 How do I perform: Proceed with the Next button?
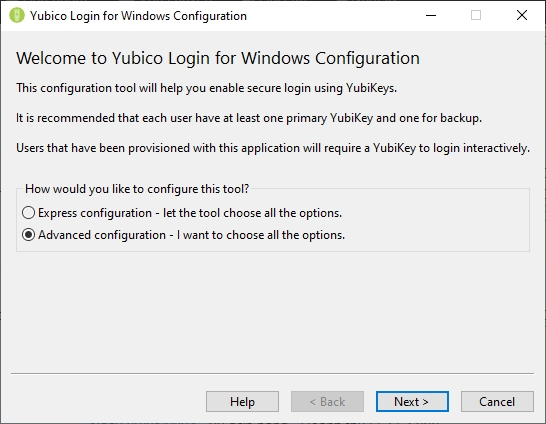412,402
